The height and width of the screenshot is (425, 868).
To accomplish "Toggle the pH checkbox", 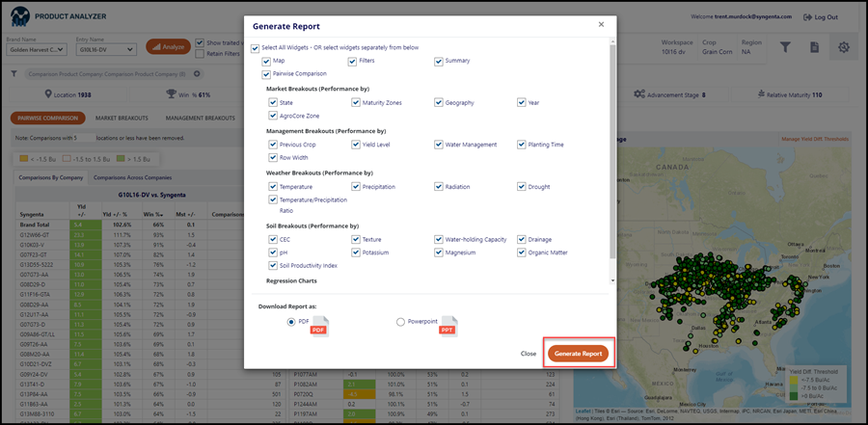I will click(273, 252).
